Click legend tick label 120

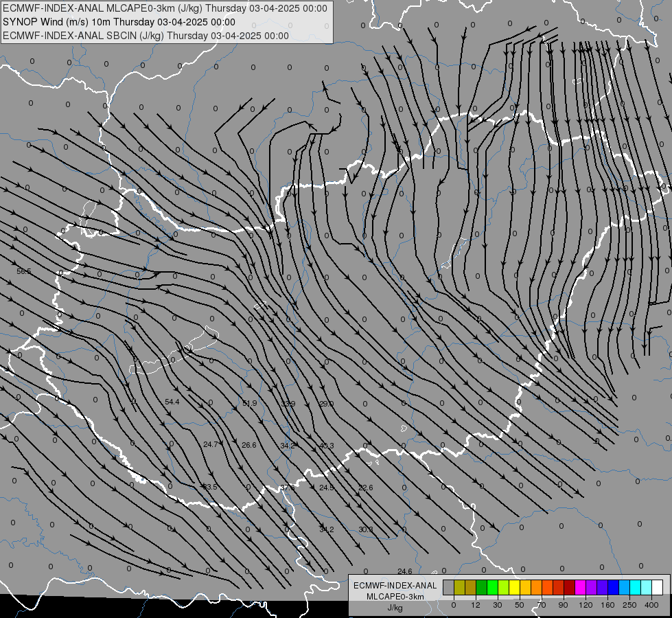[x=586, y=605]
